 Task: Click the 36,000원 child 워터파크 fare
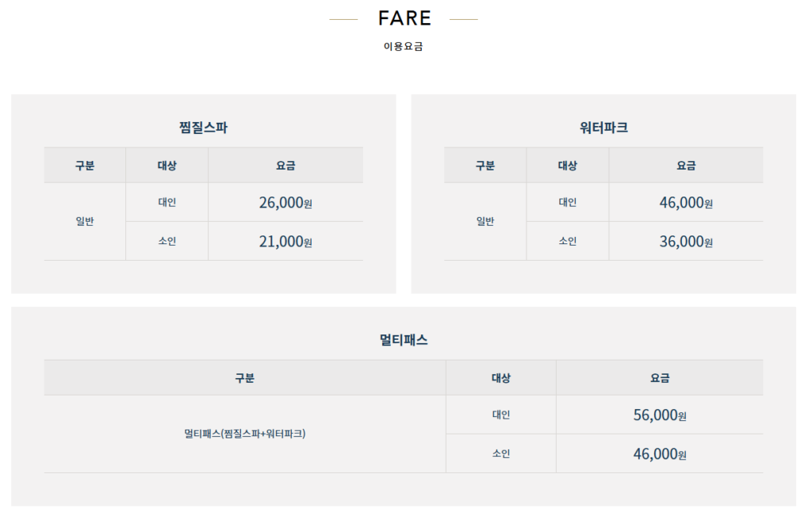pos(686,242)
